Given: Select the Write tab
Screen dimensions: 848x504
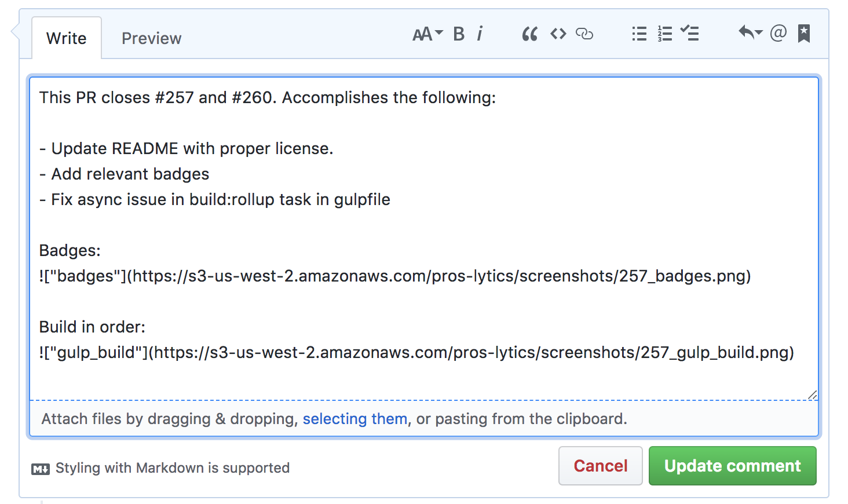Looking at the screenshot, I should point(66,38).
